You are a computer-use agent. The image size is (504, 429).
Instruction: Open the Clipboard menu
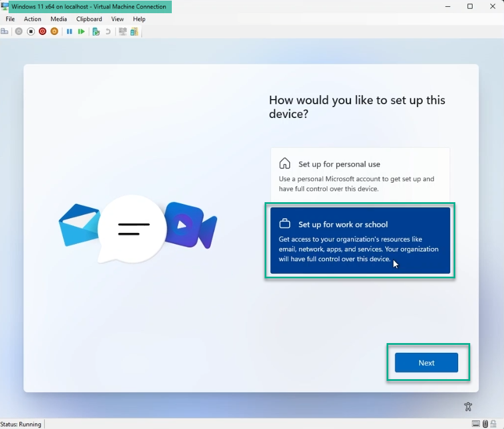pos(89,19)
